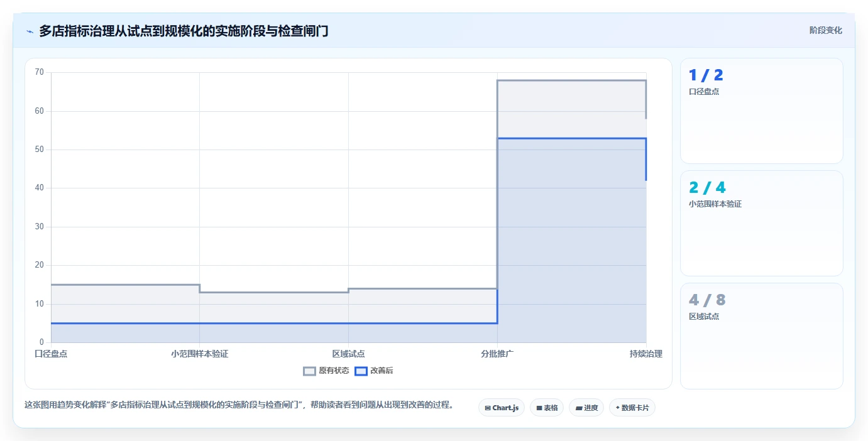
Task: Click the '4 / 8' number text
Action: click(x=707, y=300)
